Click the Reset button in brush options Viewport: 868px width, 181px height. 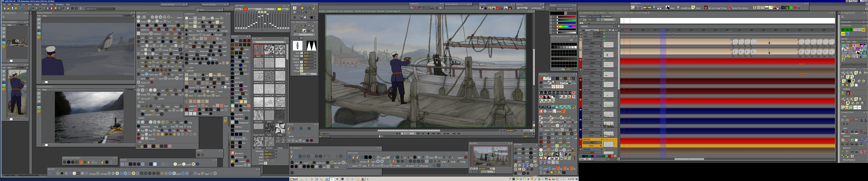click(308, 74)
